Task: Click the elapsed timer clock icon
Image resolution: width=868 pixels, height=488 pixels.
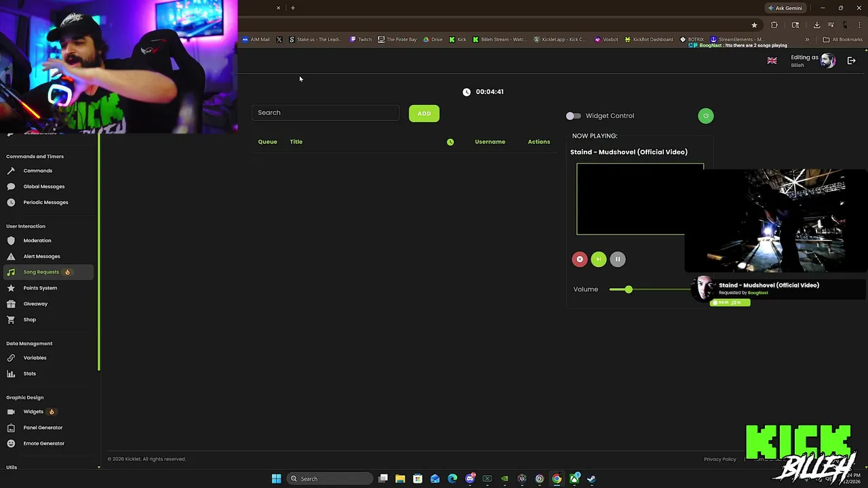Action: click(x=467, y=91)
